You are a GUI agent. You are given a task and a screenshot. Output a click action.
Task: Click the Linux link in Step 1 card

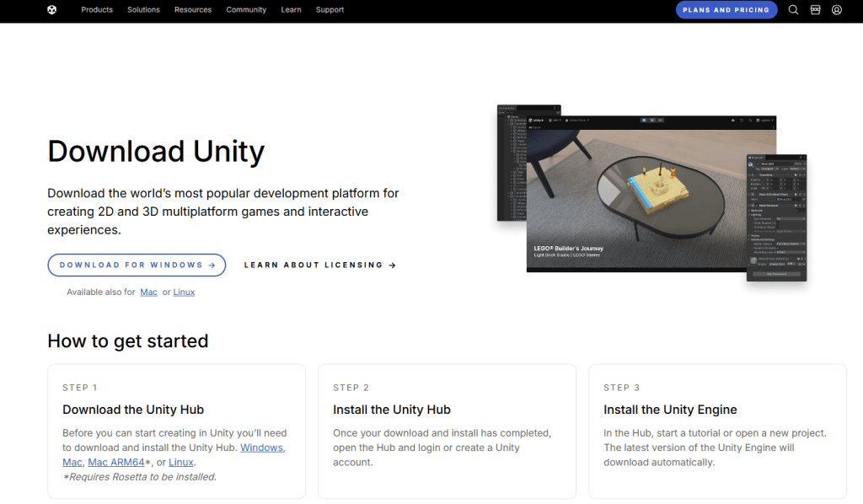181,462
